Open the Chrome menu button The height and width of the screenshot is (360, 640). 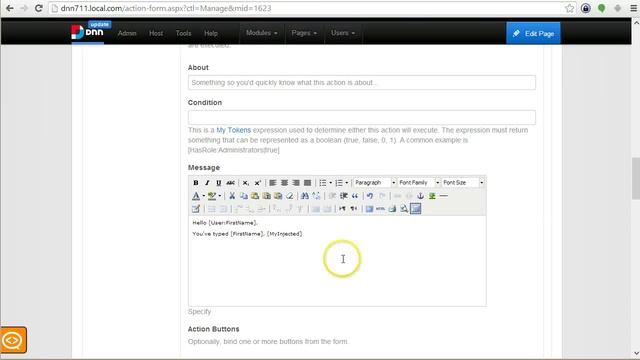coord(633,8)
